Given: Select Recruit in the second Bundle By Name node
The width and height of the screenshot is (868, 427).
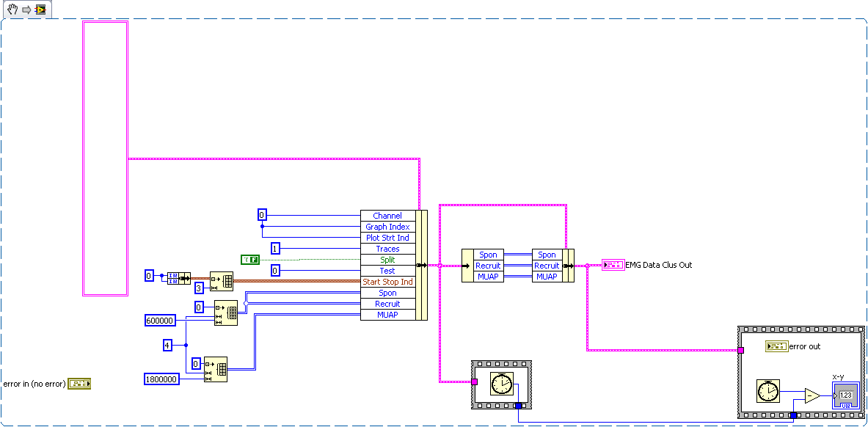Looking at the screenshot, I should pos(547,266).
